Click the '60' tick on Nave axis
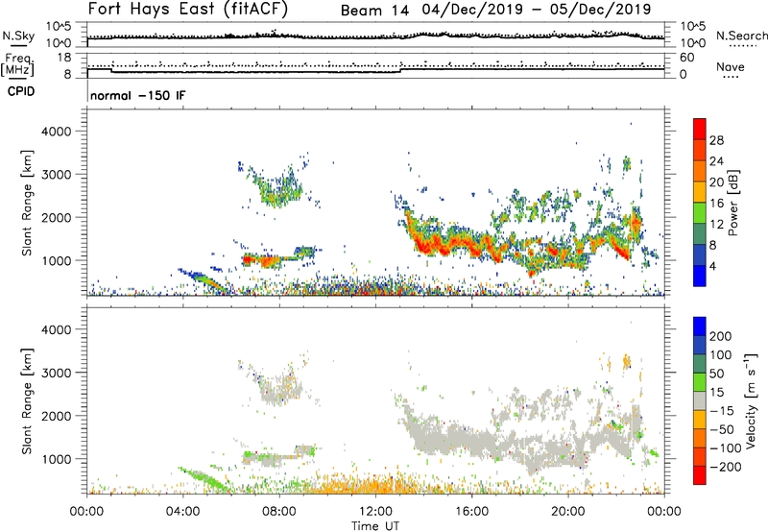 coord(687,58)
